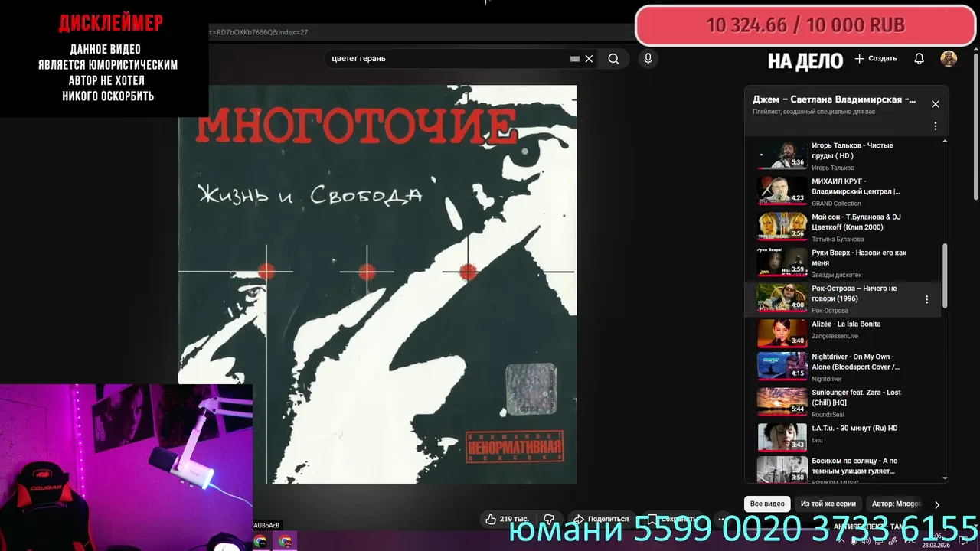980x551 pixels.
Task: Play t.A.T.u. 30 минут thumbnail
Action: coord(782,437)
